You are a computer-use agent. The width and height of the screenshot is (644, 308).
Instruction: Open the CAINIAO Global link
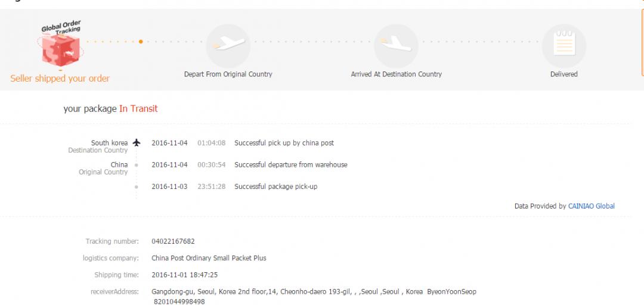click(x=592, y=206)
